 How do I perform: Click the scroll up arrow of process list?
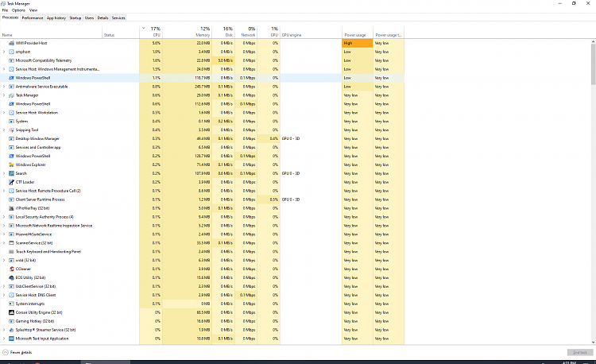click(593, 41)
